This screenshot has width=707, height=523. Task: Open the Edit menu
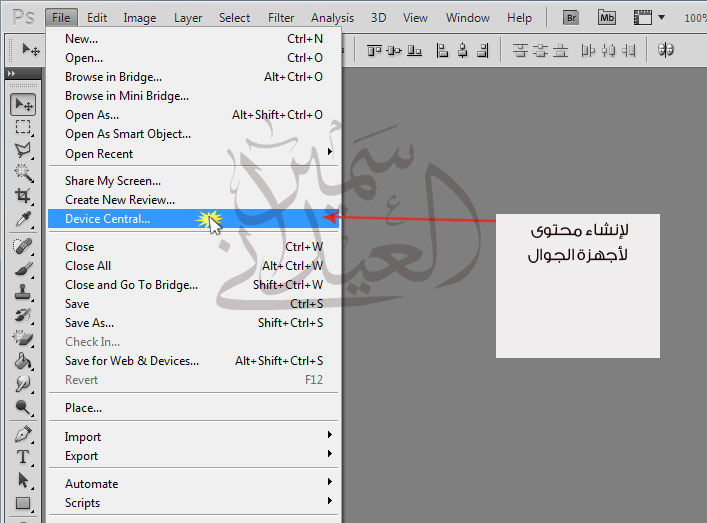pyautogui.click(x=97, y=18)
